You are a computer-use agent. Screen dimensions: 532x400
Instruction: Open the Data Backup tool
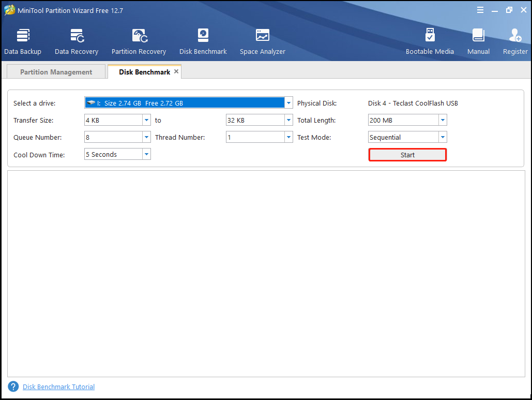23,42
